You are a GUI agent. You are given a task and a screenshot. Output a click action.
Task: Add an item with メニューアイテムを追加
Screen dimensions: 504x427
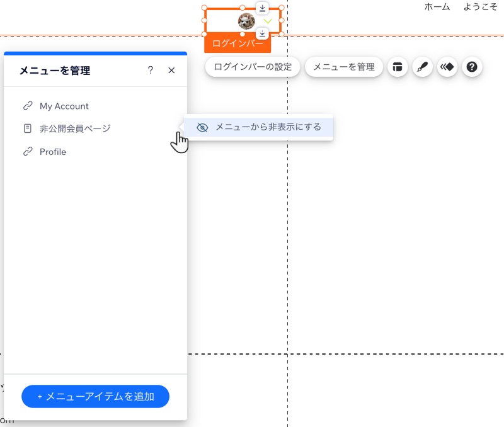click(95, 397)
